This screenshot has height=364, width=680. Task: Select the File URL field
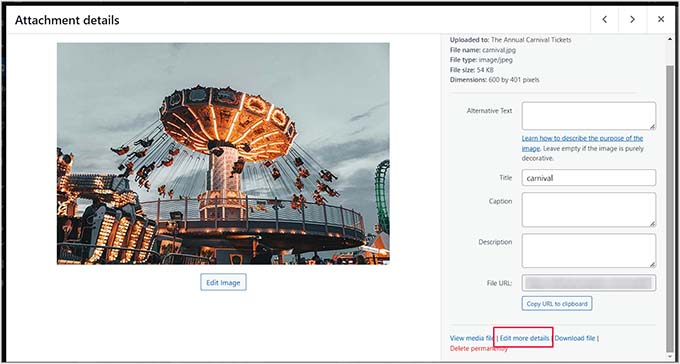click(588, 283)
